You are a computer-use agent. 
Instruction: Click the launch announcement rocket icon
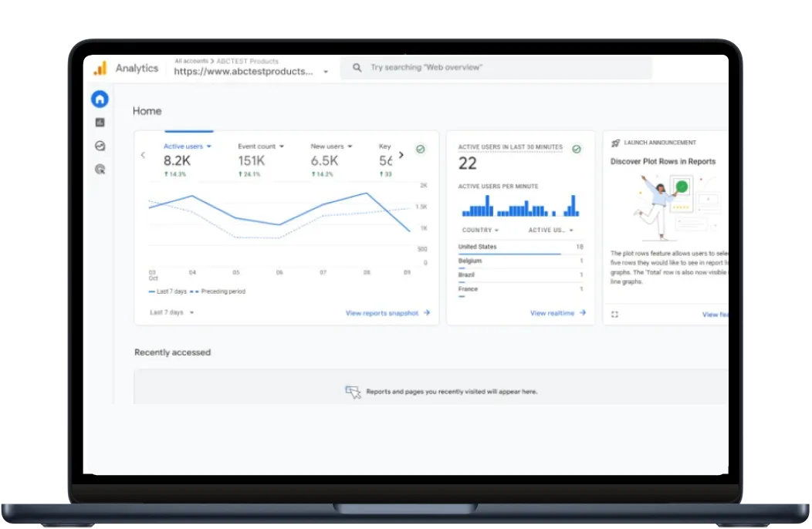coord(615,143)
